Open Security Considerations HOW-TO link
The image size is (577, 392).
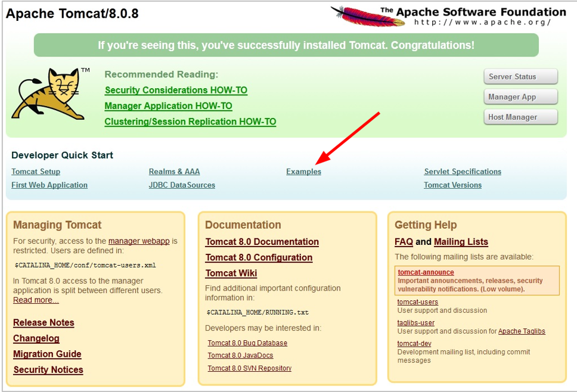[x=176, y=91]
